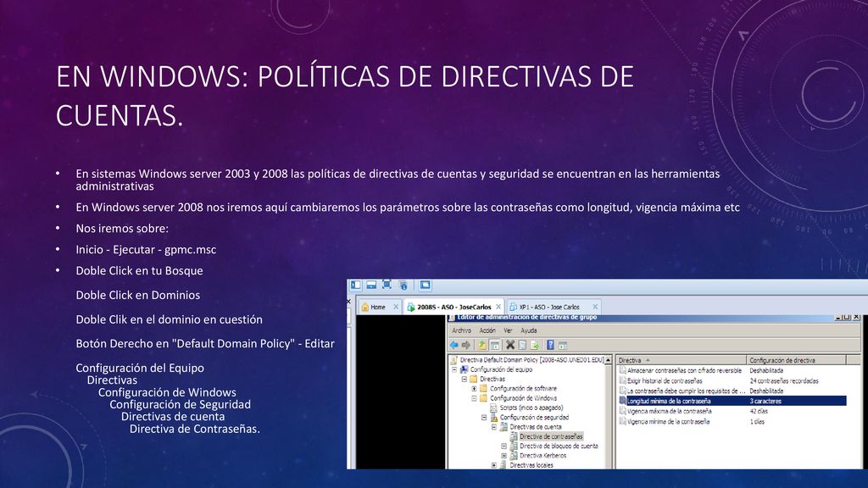This screenshot has width=868, height=488.
Task: Select Directivas locales tree item
Action: tap(531, 465)
